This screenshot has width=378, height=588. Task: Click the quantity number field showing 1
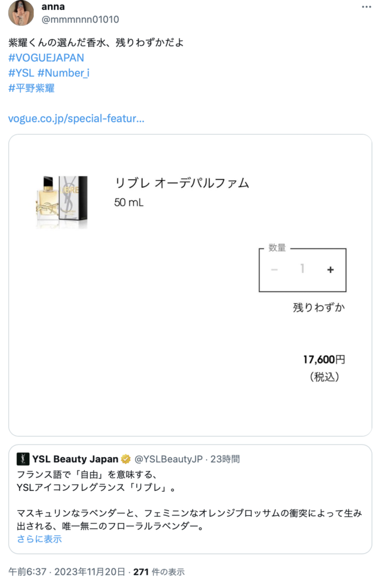pyautogui.click(x=302, y=269)
